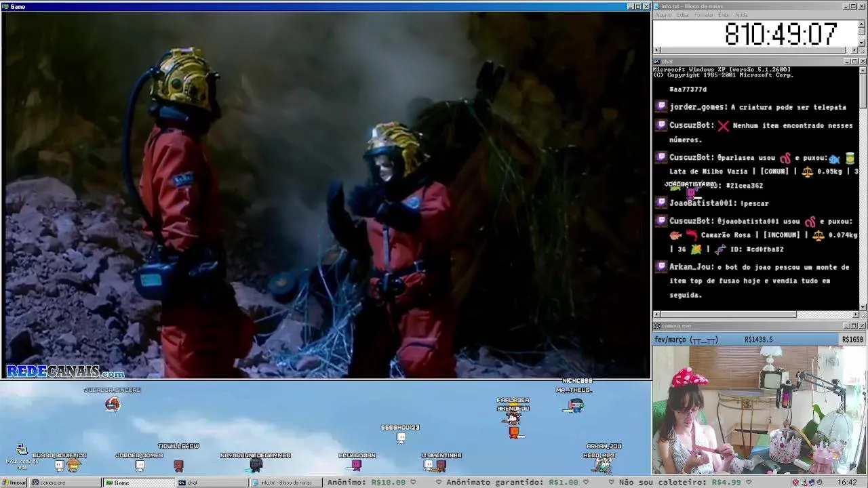Click chat horizontal scrollbar right arrow
This screenshot has height=488, width=868.
(x=854, y=314)
